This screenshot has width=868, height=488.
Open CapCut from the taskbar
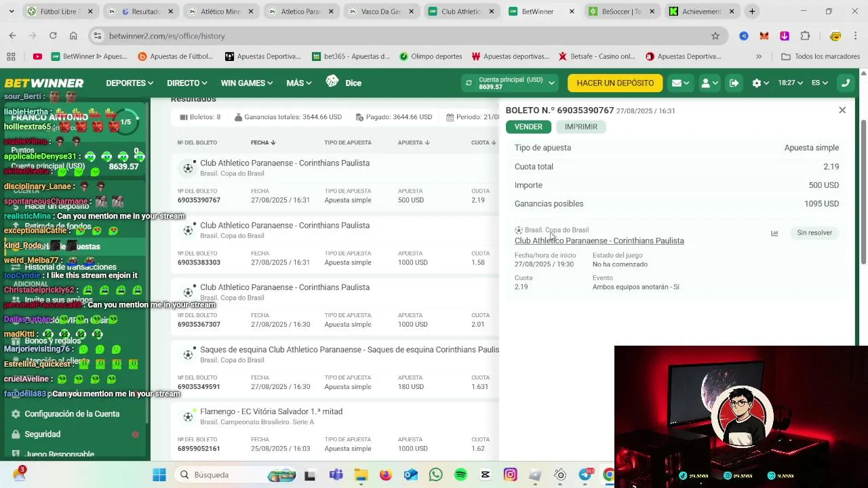pos(485,475)
